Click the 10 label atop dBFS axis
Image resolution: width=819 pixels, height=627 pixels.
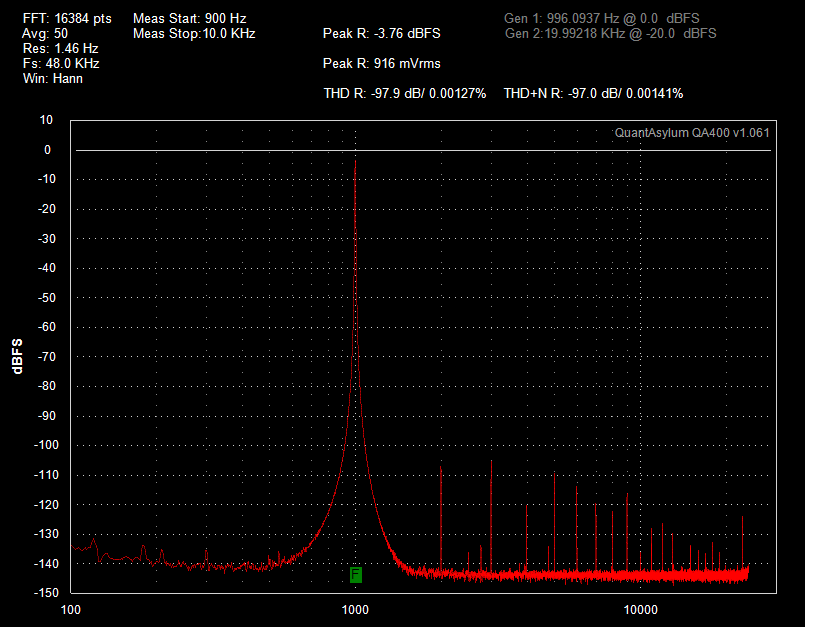46,120
